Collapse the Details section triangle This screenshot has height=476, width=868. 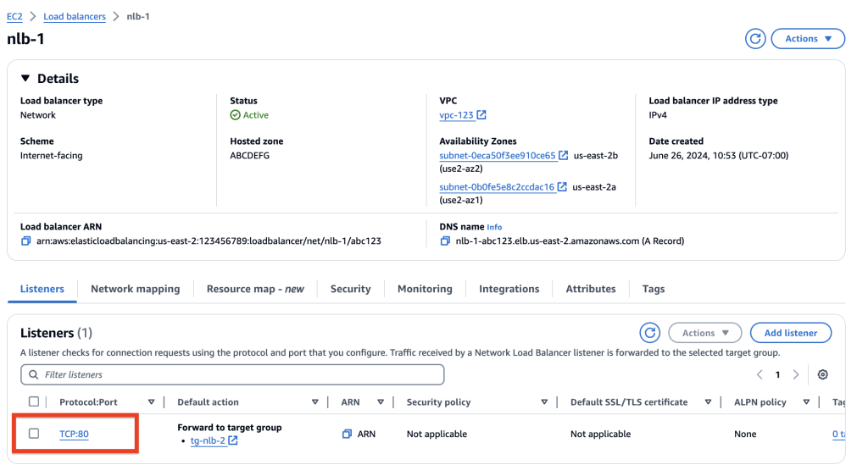click(x=25, y=79)
